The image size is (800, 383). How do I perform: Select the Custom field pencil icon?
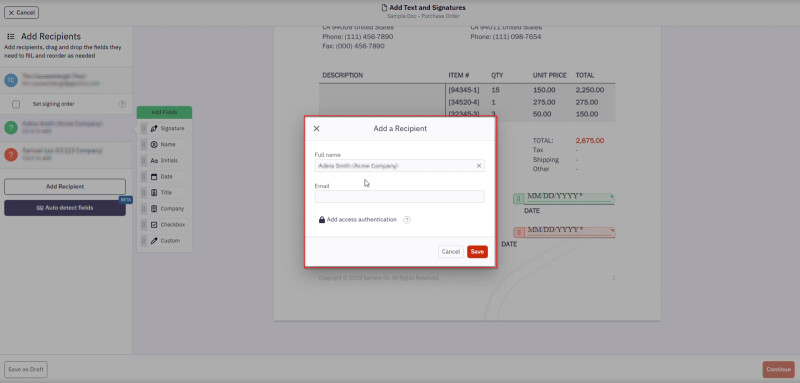click(154, 241)
